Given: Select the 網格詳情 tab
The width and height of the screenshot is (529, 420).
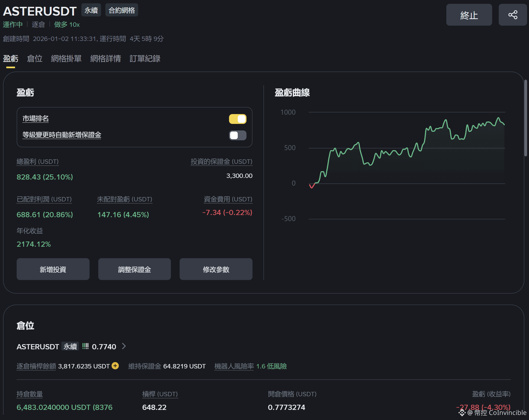Looking at the screenshot, I should click(x=105, y=59).
